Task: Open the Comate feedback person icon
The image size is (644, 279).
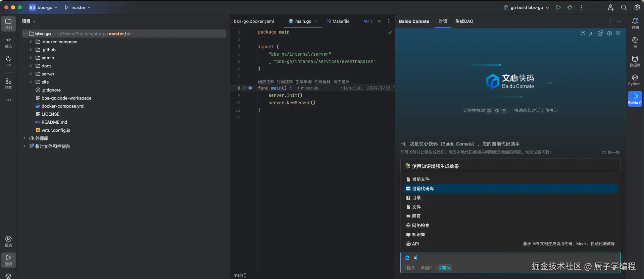Action: pyautogui.click(x=592, y=33)
